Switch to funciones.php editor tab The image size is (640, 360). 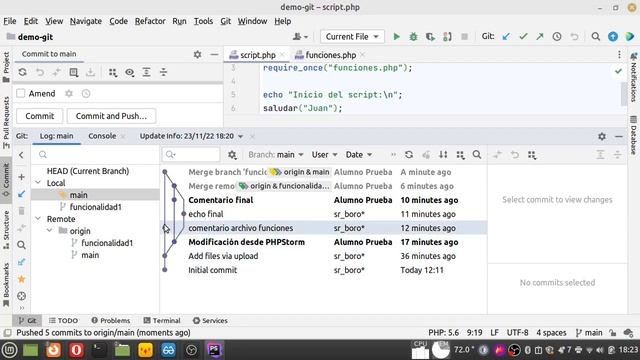pyautogui.click(x=330, y=55)
